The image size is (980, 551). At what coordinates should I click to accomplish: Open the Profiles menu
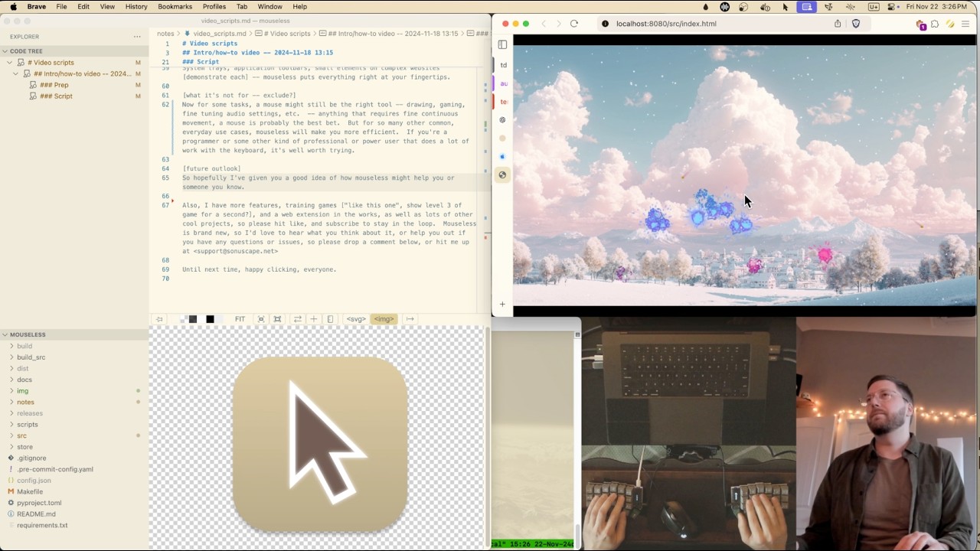click(214, 7)
